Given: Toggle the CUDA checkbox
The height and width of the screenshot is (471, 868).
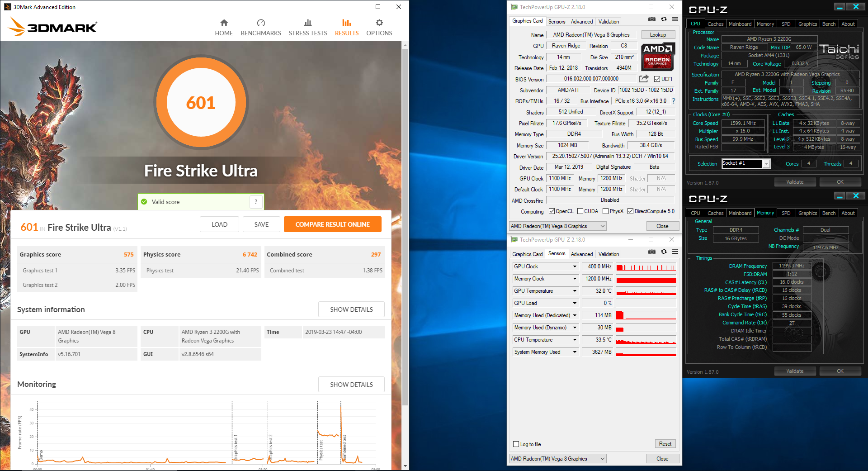Looking at the screenshot, I should click(x=580, y=211).
